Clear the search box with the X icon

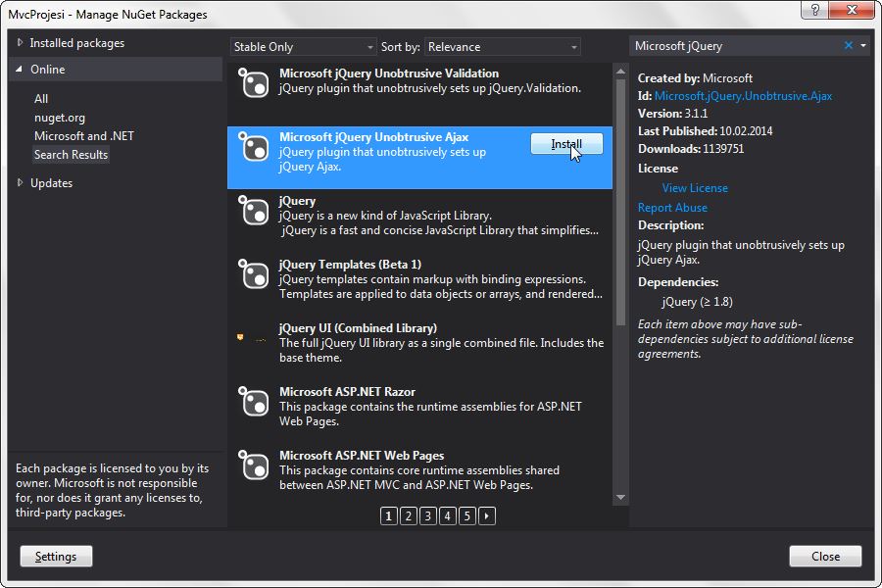click(x=849, y=46)
